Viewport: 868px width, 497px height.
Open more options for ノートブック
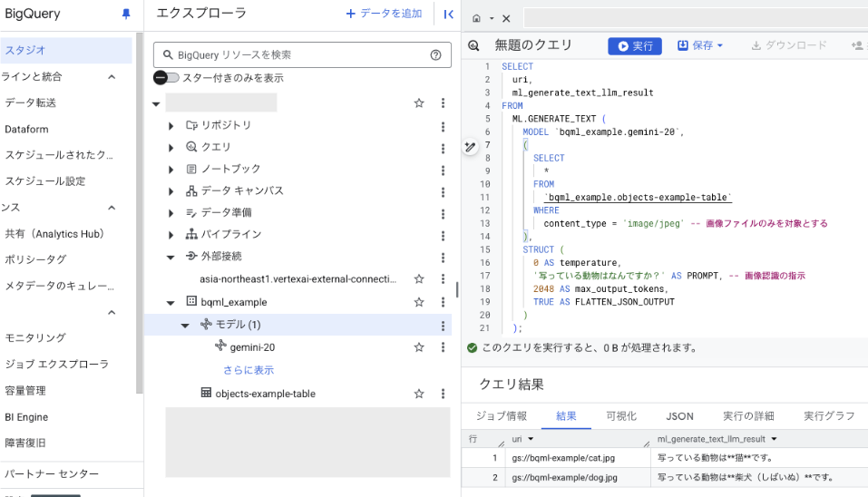coord(443,171)
